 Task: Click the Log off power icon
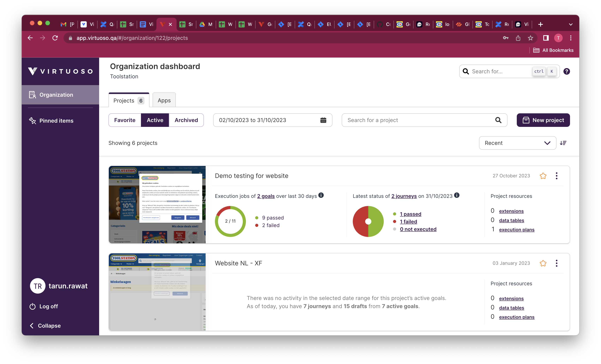(x=33, y=306)
